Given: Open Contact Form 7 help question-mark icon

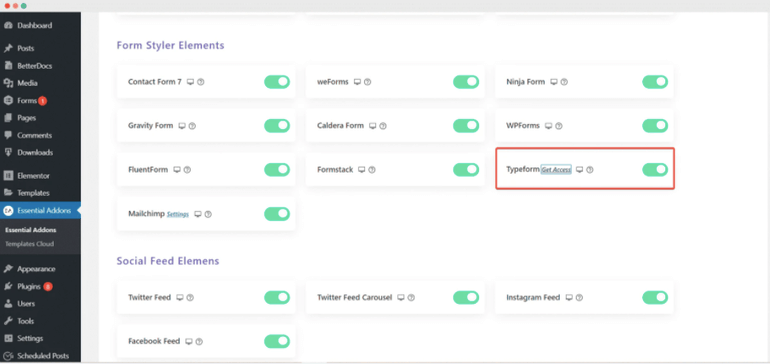Looking at the screenshot, I should pos(201,82).
